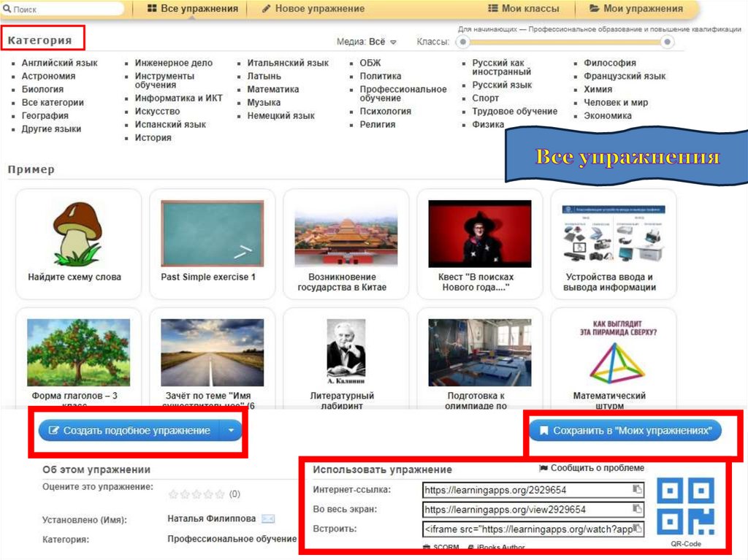Image resolution: width=748 pixels, height=560 pixels.
Task: Select the left handle of Классы slider
Action: [x=462, y=42]
